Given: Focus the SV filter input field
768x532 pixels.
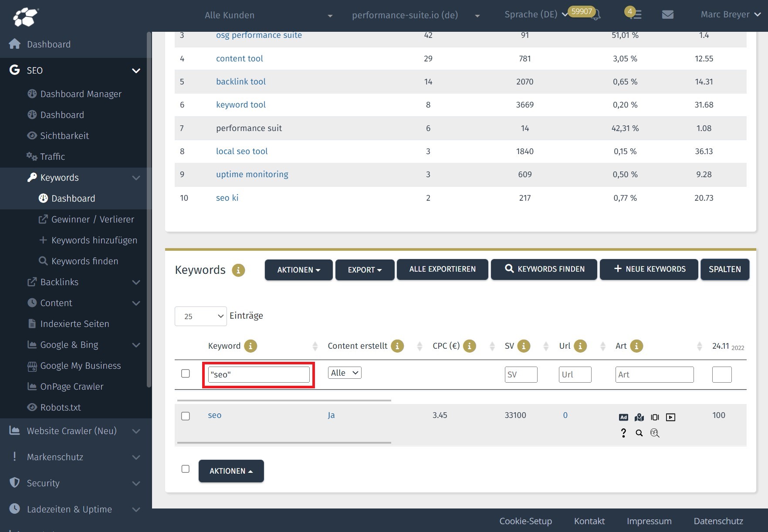Looking at the screenshot, I should tap(521, 374).
